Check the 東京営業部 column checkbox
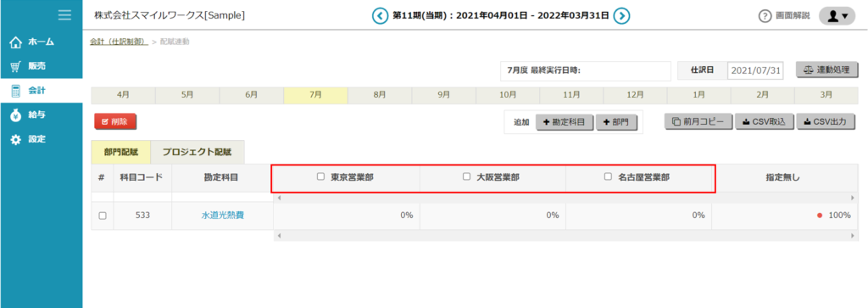 (x=320, y=177)
